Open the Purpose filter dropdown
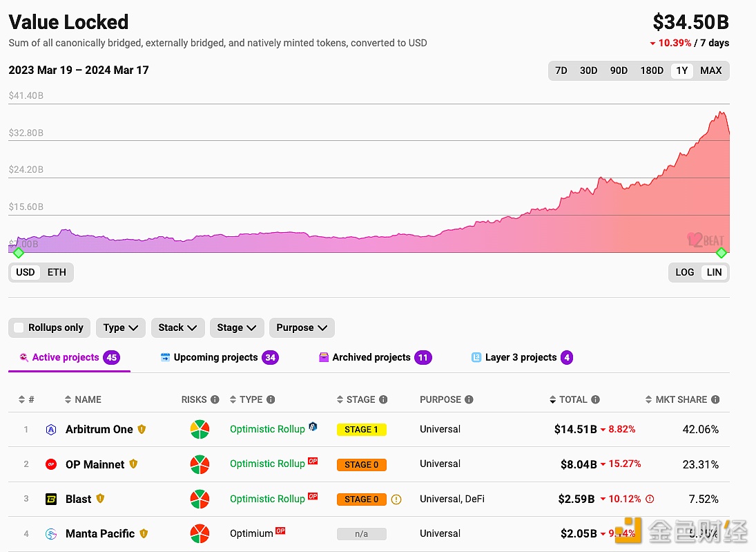Viewport: 756px width, 552px height. click(302, 327)
